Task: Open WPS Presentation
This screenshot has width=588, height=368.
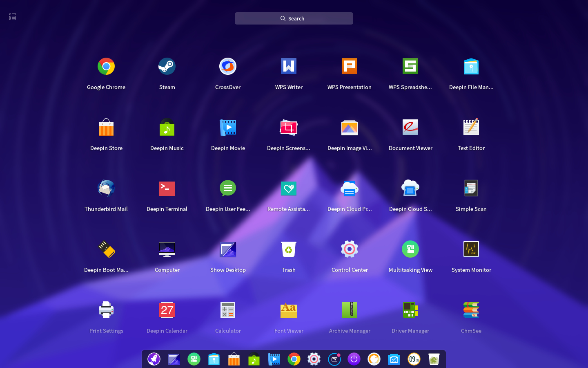Action: tap(350, 66)
